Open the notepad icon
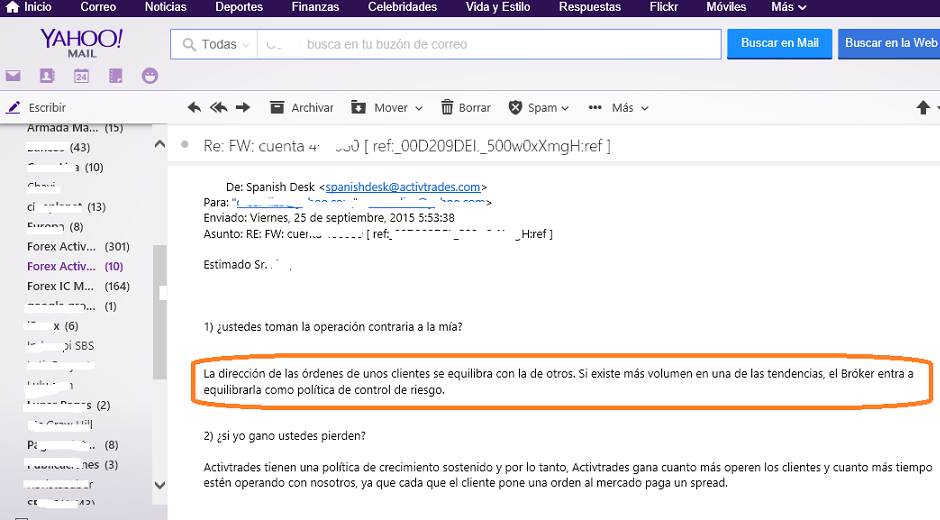This screenshot has height=520, width=940. coord(116,76)
